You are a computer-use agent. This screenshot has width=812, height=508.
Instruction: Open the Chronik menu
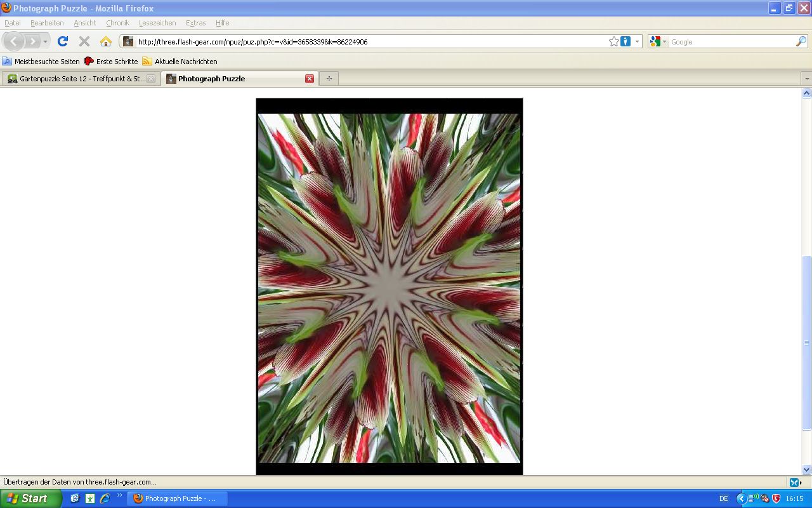(117, 23)
